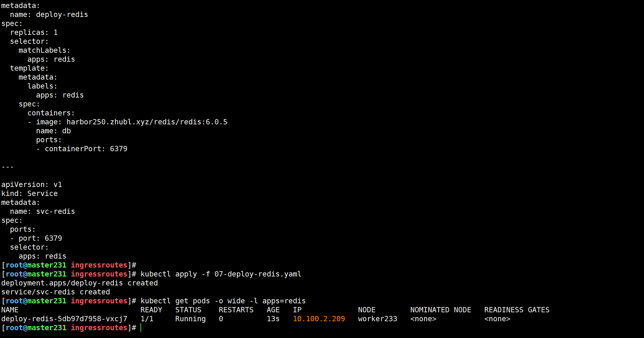Viewport: 644px width, 338px height.
Task: Click the terminal cursor at the last prompt
Action: click(x=141, y=328)
